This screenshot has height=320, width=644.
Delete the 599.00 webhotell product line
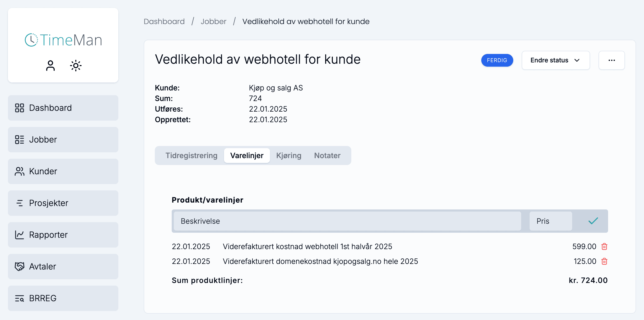[x=604, y=246]
